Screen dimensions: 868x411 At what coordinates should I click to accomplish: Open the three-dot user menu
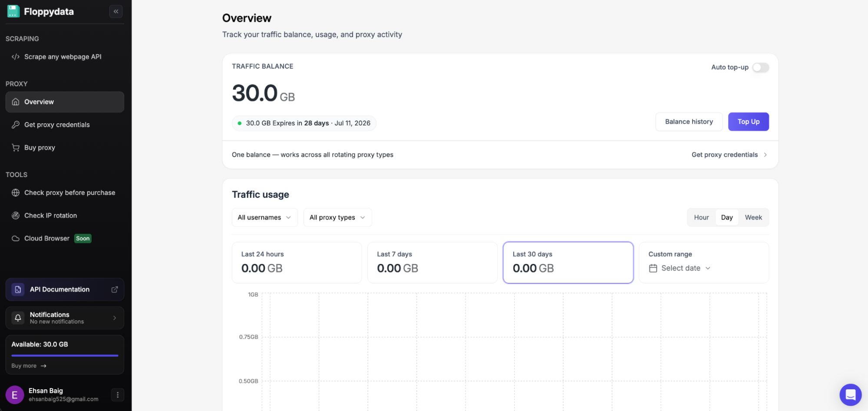(118, 395)
